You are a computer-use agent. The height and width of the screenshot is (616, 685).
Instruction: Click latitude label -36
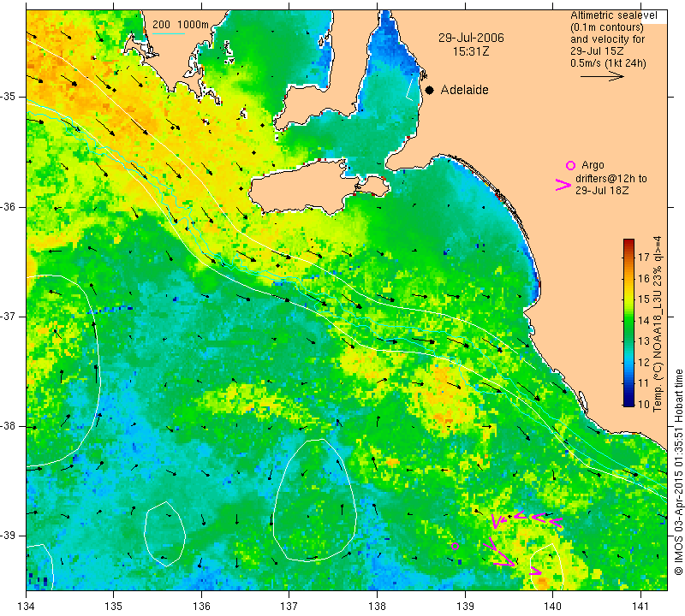tap(9, 206)
